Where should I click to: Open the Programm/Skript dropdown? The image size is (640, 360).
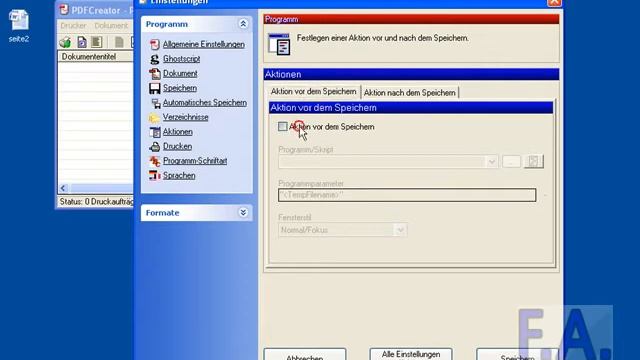point(491,162)
